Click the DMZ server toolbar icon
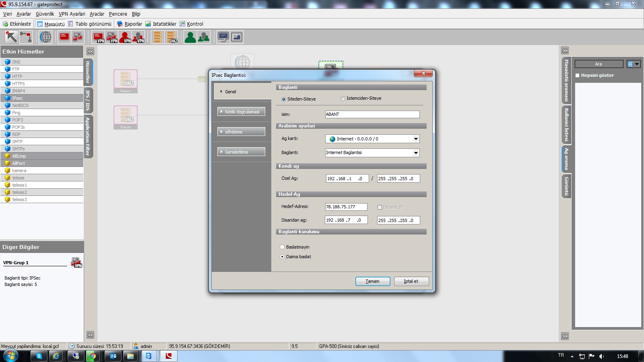 pos(172,37)
